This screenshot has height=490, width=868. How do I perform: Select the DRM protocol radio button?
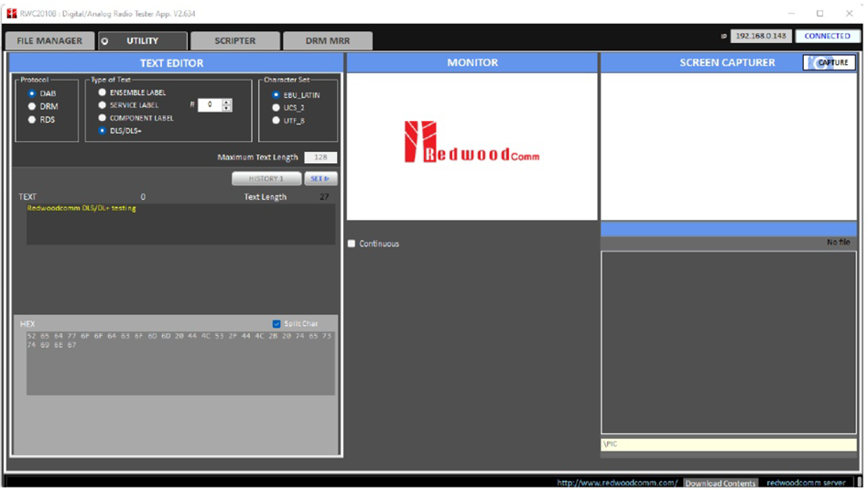(32, 106)
